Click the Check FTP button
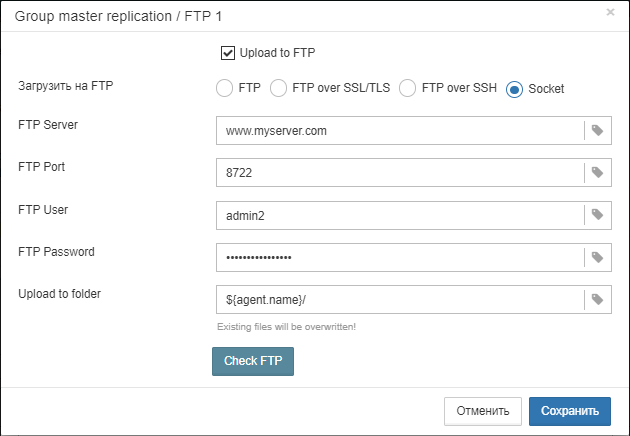The height and width of the screenshot is (436, 630). click(x=253, y=361)
